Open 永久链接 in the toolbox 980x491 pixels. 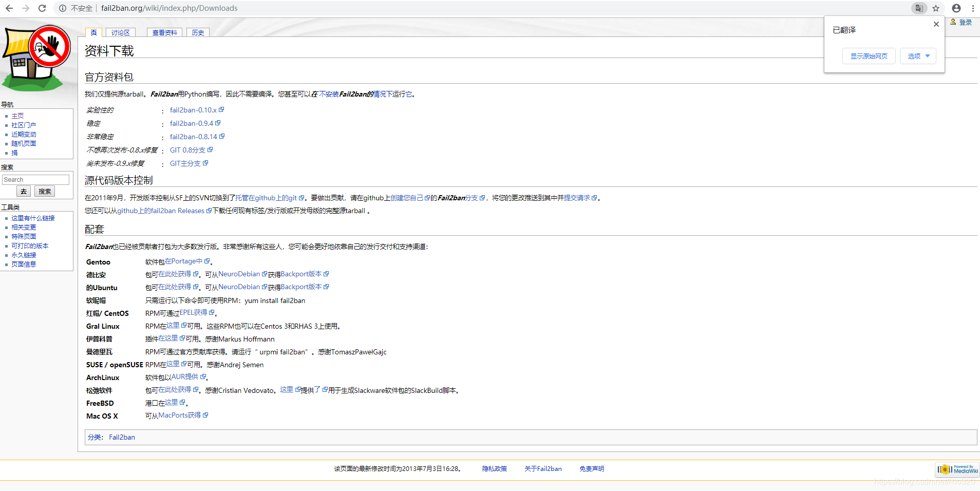click(x=24, y=255)
